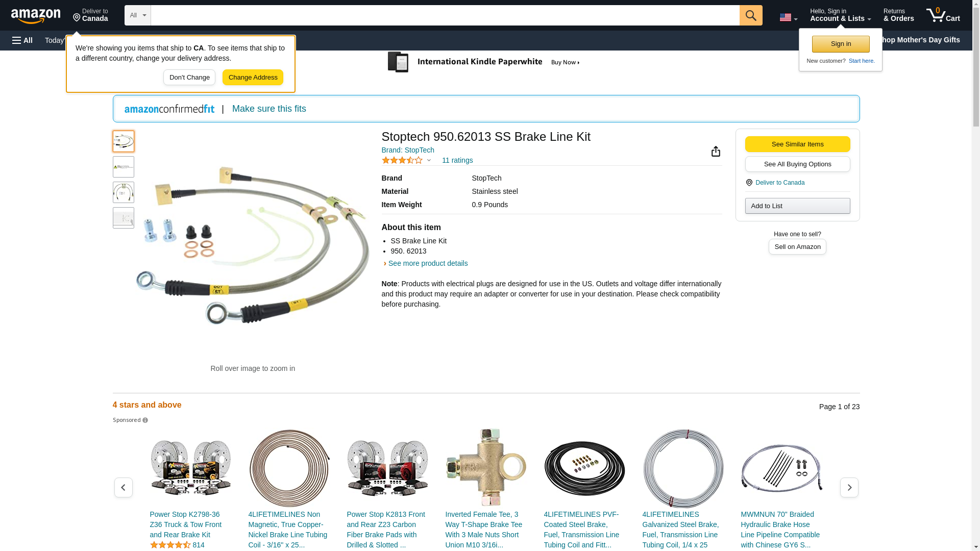The height and width of the screenshot is (551, 980).
Task: Click the carousel next arrow
Action: 849,488
